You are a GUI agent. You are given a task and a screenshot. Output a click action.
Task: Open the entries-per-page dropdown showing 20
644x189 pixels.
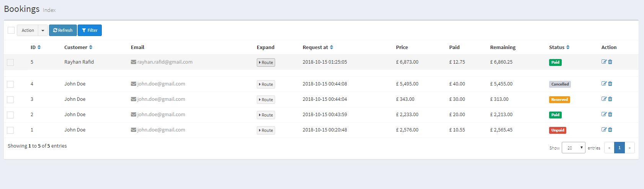point(573,148)
